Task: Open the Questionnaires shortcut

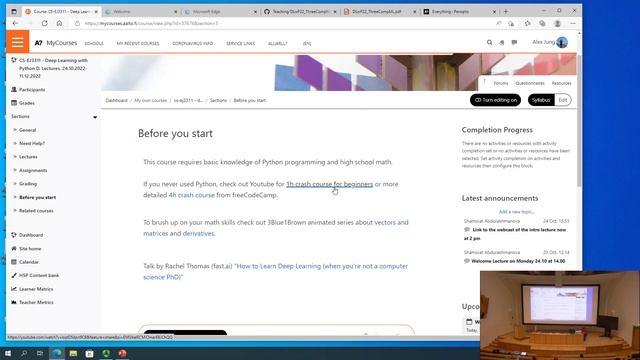Action: pos(530,83)
